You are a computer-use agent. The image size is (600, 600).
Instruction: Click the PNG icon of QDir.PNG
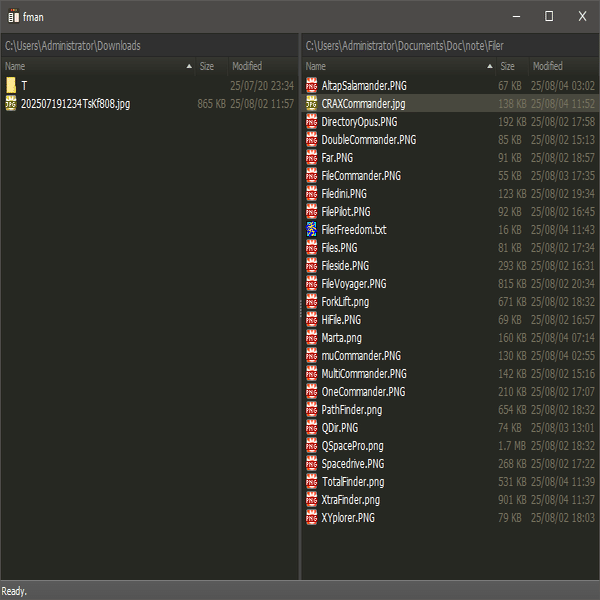[x=311, y=428]
